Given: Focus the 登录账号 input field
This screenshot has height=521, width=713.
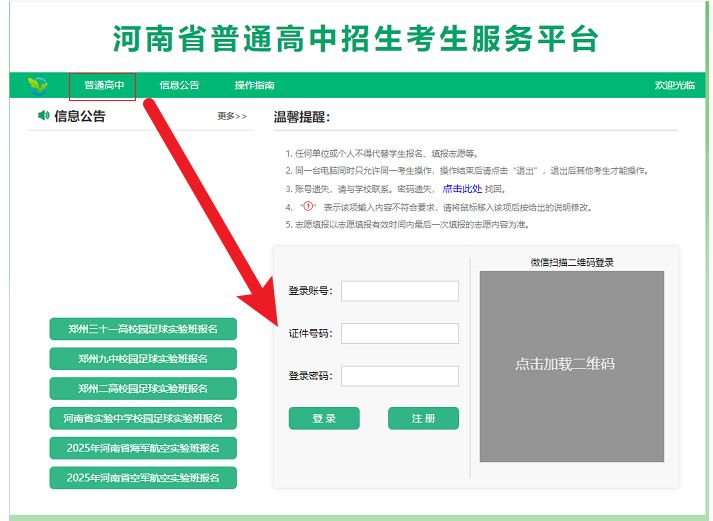Looking at the screenshot, I should pyautogui.click(x=399, y=291).
